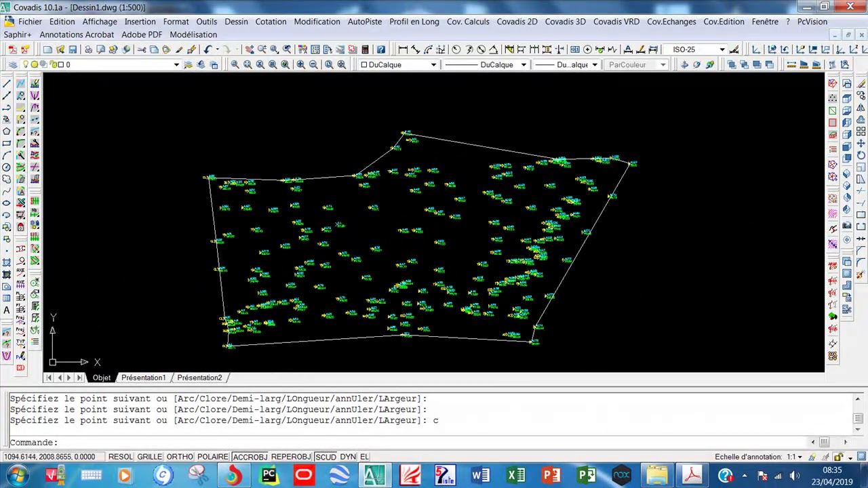Toggle GRILLE grid display
This screenshot has height=488, width=868.
(x=150, y=457)
